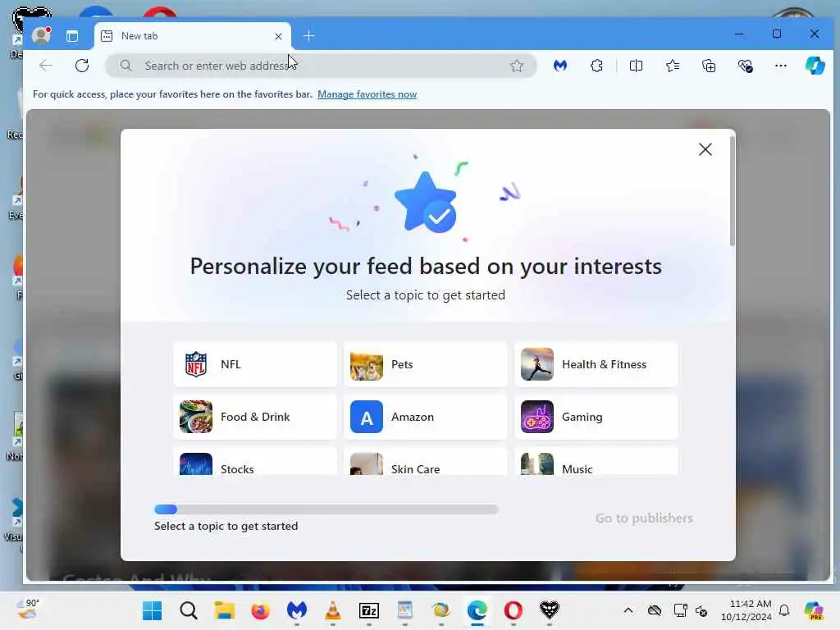The image size is (840, 630).
Task: Click Manage favorites now link
Action: pos(367,94)
